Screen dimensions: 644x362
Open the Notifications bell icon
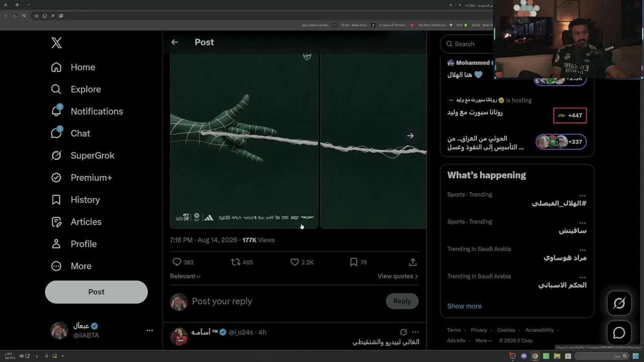(56, 111)
